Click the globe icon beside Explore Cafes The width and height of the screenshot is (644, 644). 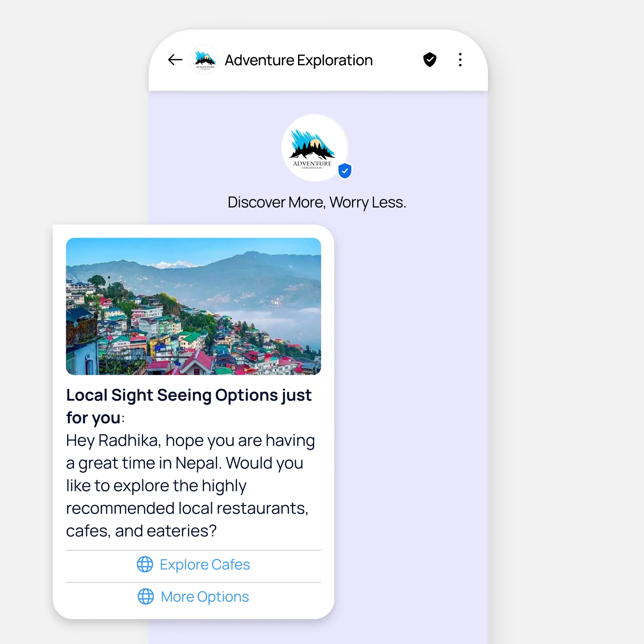145,564
